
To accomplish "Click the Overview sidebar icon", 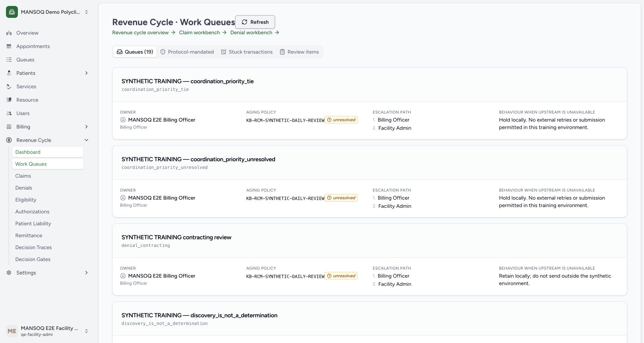I will [x=9, y=33].
